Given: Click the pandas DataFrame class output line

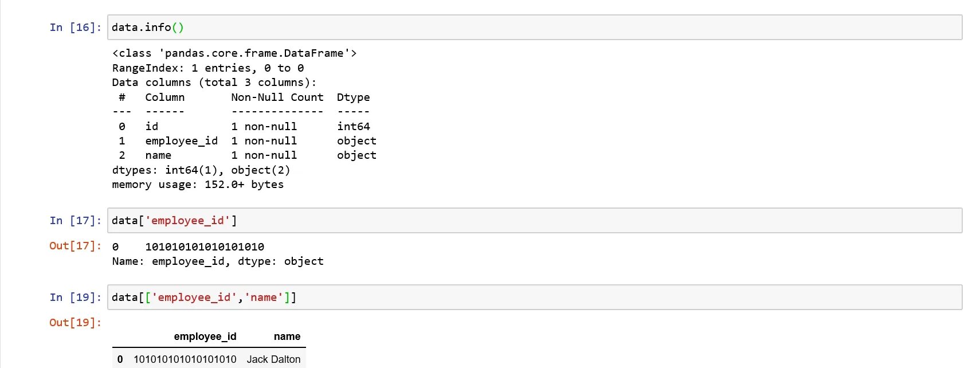Looking at the screenshot, I should 234,53.
